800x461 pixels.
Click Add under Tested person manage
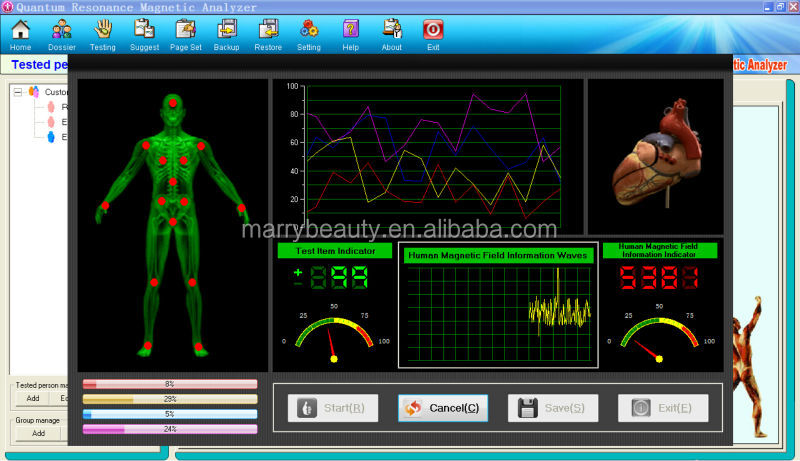click(x=32, y=398)
